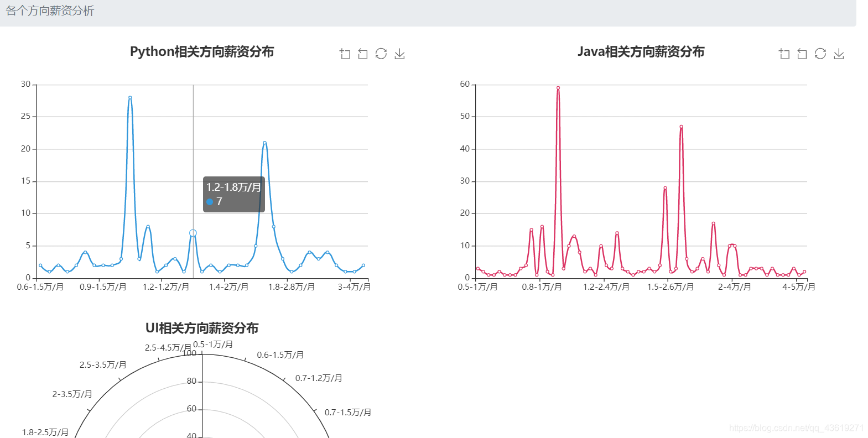This screenshot has height=438, width=868.
Task: Click the Java axis label 4-5万/月
Action: pyautogui.click(x=799, y=286)
